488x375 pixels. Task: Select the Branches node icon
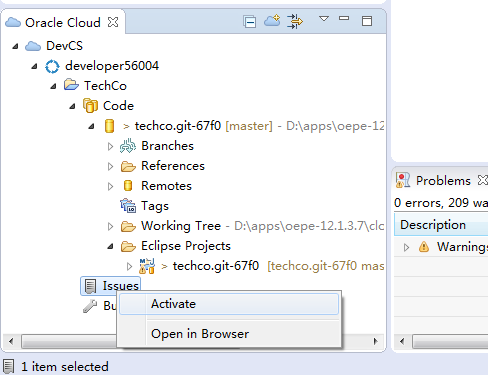click(128, 146)
